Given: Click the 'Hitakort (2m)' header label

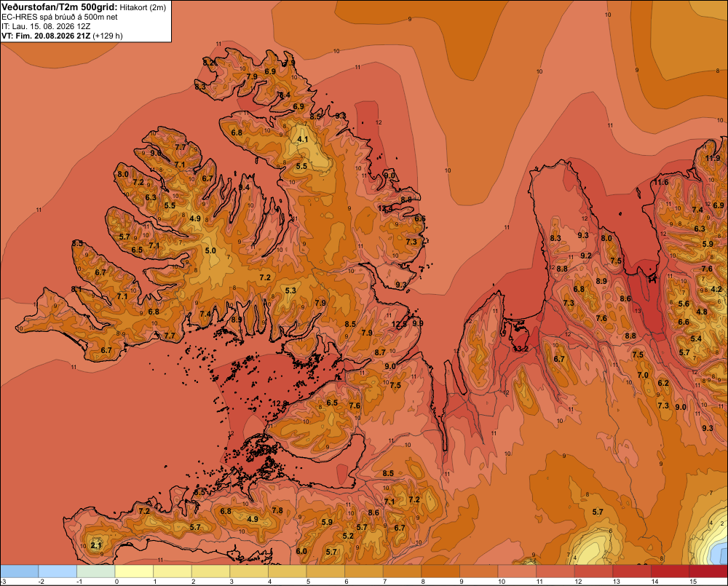Looking at the screenshot, I should point(143,7).
